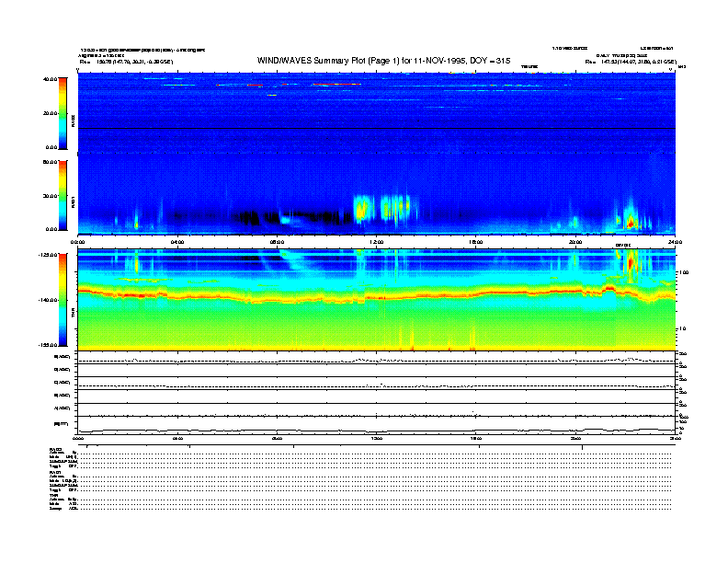Click the 30.00 label on RAD1 colorbar
The height and width of the screenshot is (563, 728).
(x=50, y=196)
